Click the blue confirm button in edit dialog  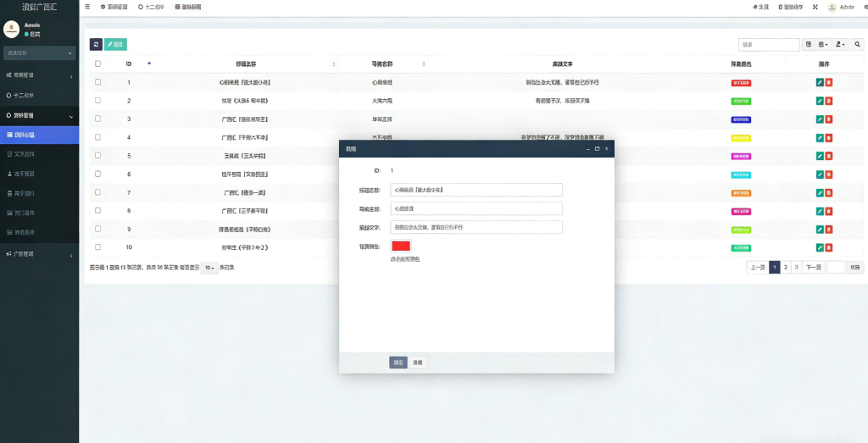(398, 362)
